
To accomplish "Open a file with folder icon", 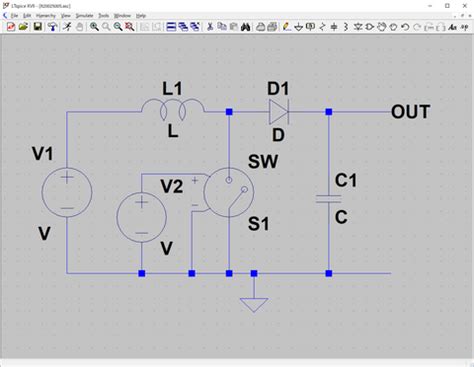I will (x=23, y=27).
